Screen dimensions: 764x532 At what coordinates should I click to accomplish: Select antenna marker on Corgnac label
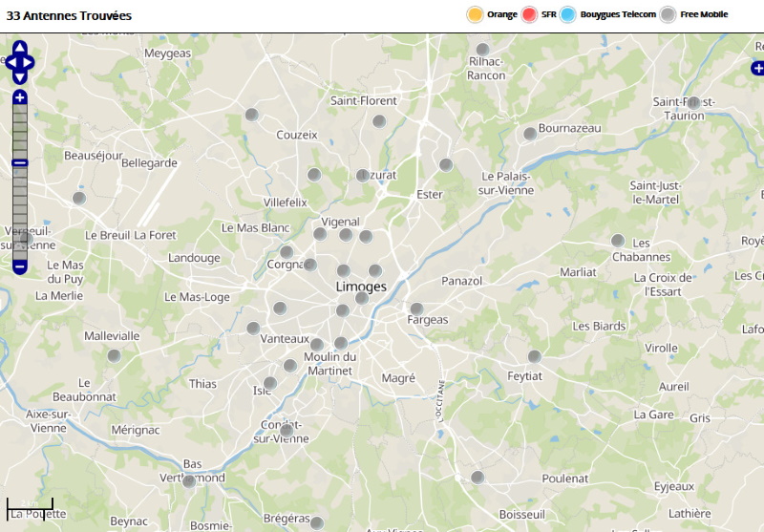[309, 265]
